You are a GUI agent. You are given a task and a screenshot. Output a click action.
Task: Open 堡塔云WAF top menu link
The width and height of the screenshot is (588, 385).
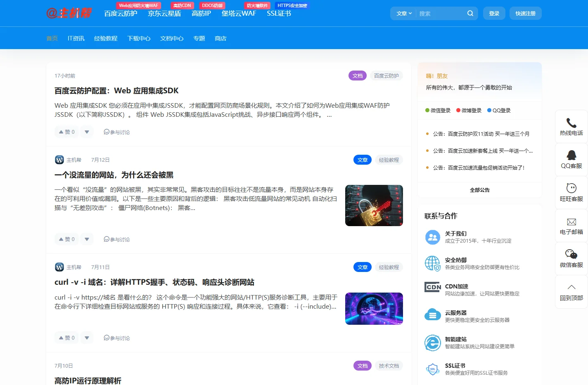pyautogui.click(x=239, y=14)
